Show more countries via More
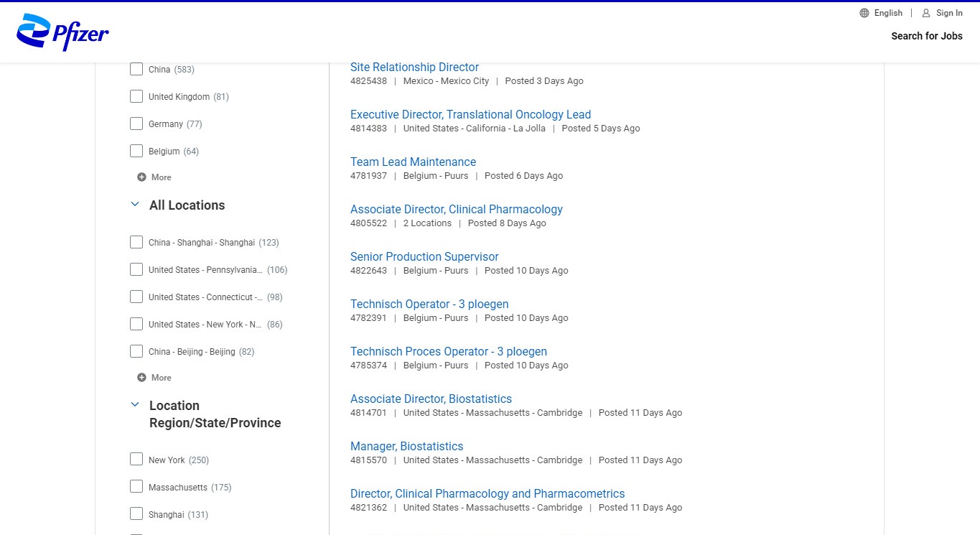The height and width of the screenshot is (535, 980). pos(161,177)
